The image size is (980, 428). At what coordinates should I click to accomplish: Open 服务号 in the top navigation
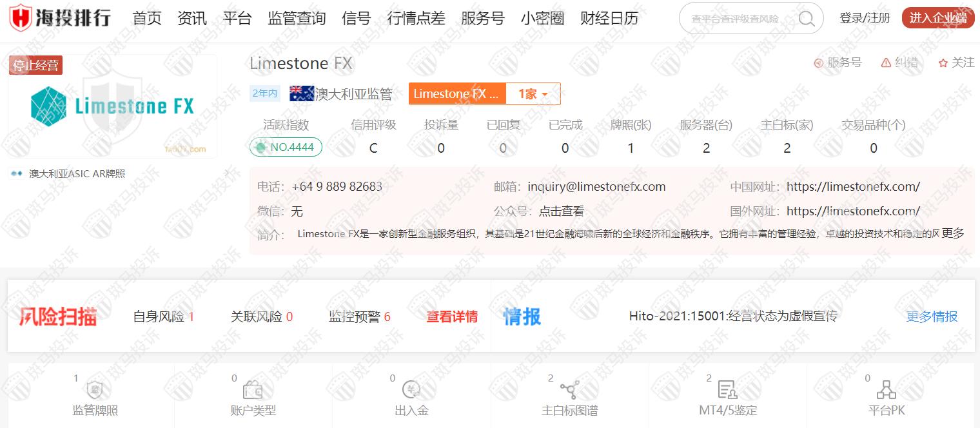click(x=483, y=19)
